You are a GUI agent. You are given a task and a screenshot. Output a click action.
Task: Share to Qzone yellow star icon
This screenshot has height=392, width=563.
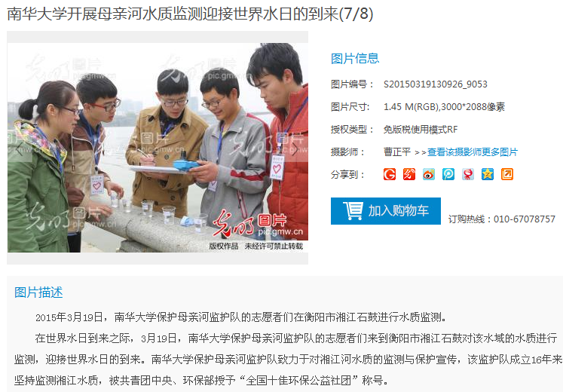(x=487, y=174)
